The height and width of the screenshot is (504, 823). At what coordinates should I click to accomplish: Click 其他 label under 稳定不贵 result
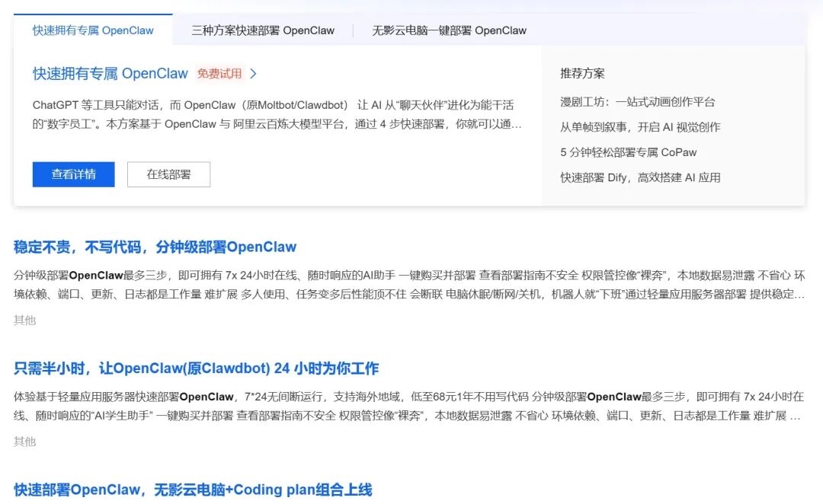tap(24, 320)
